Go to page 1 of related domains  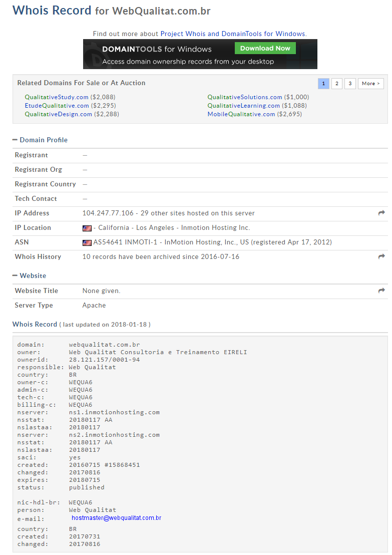coord(323,84)
